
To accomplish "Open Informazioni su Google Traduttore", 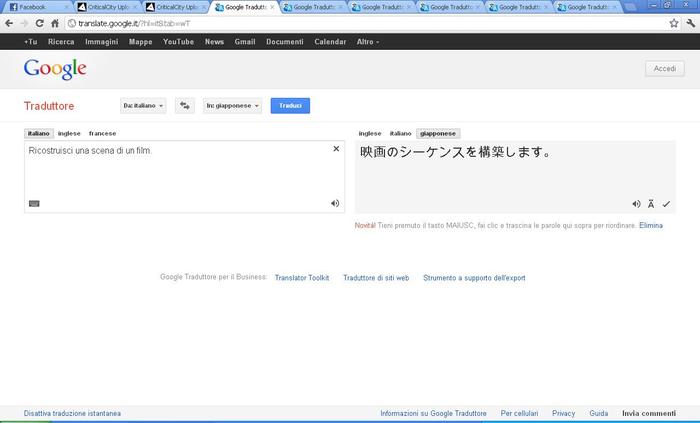I will (433, 413).
